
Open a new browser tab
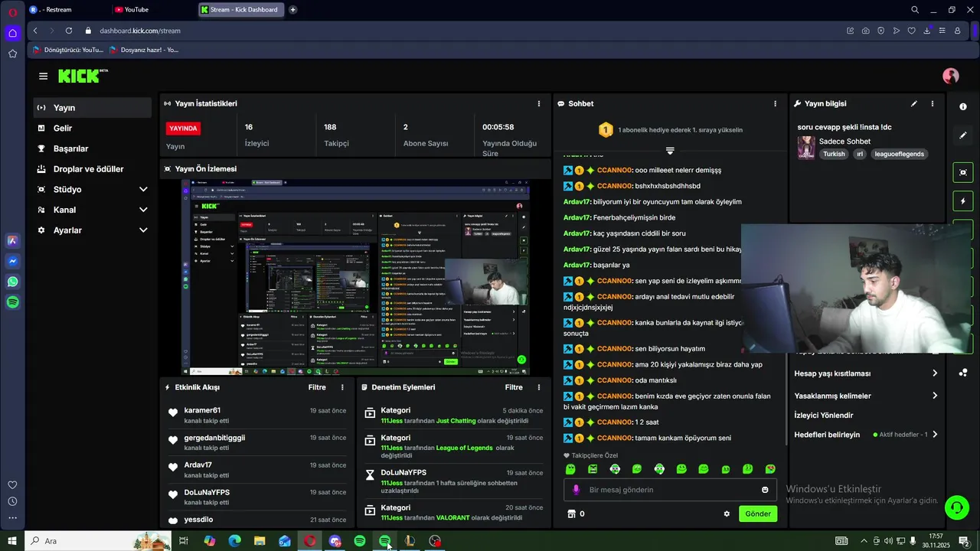[x=292, y=10]
